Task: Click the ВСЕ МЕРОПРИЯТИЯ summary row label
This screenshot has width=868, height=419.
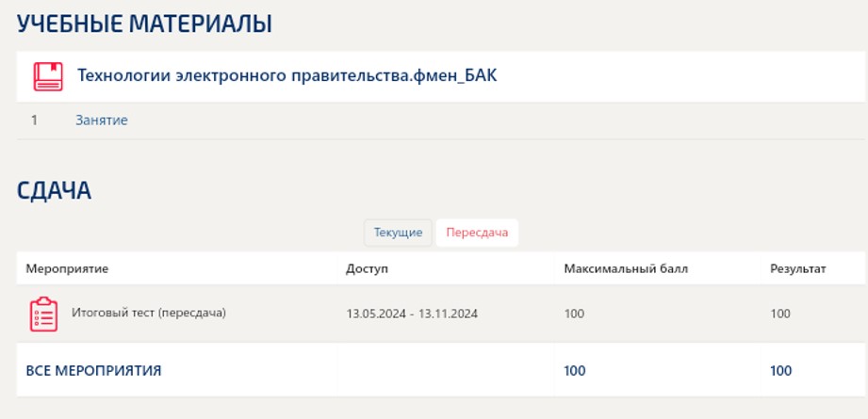Action: (x=93, y=371)
